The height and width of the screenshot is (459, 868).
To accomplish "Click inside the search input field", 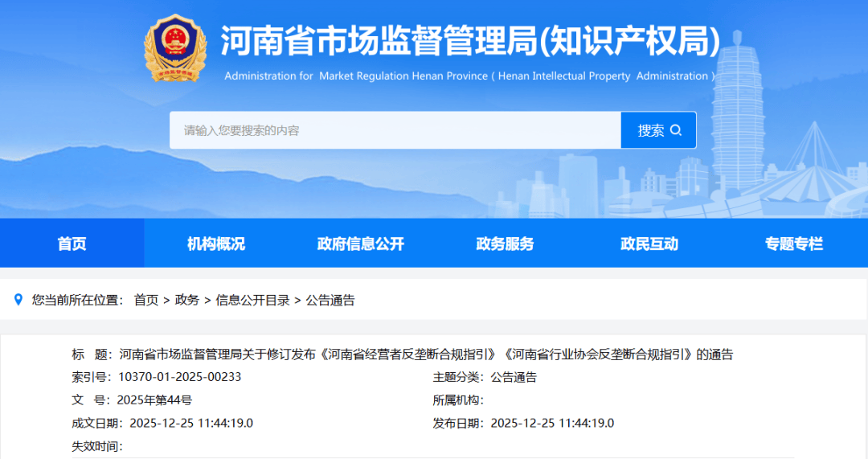I will coord(394,130).
